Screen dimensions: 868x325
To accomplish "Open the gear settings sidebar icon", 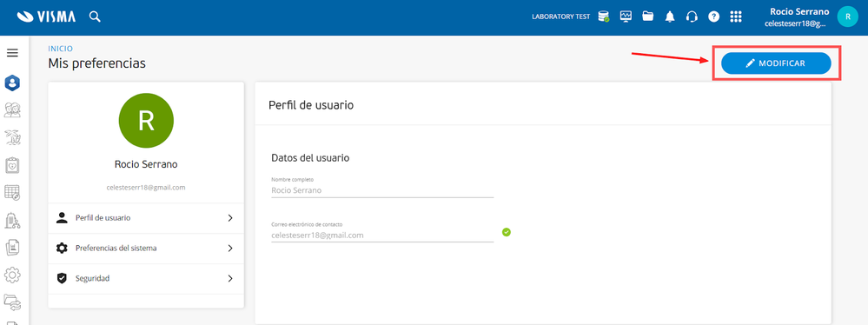I will (x=12, y=275).
